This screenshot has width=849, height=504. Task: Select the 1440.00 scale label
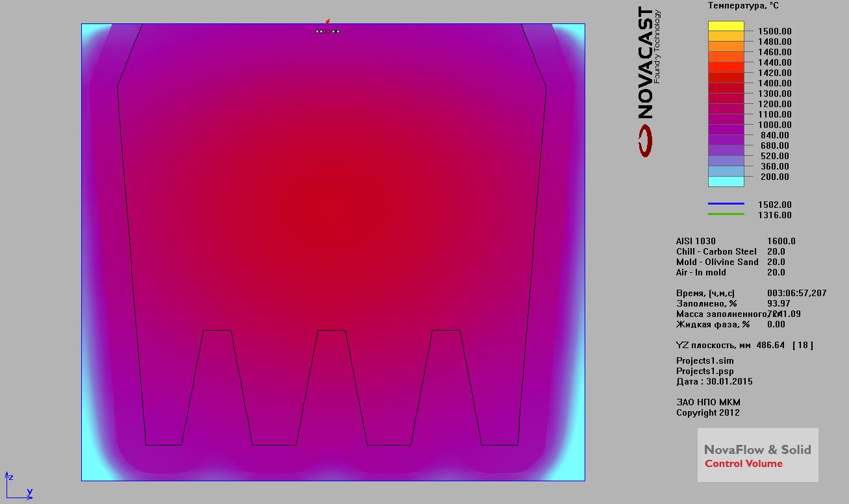coord(775,62)
